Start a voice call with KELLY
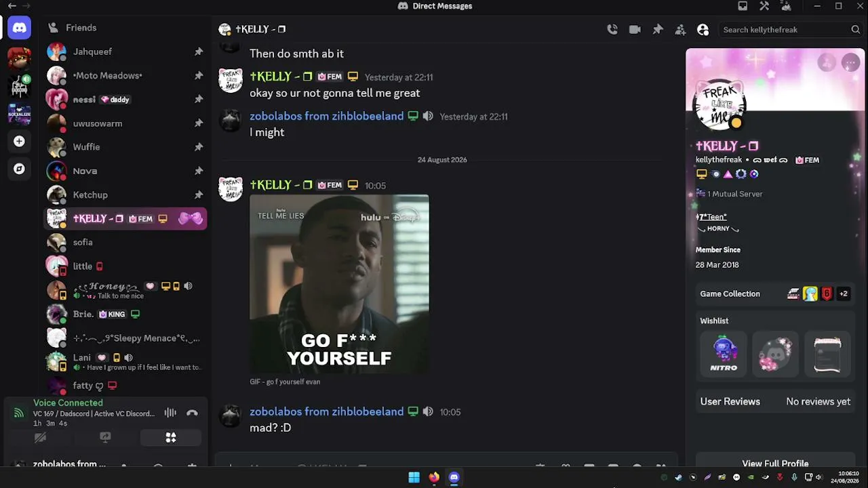Image resolution: width=868 pixels, height=488 pixels. tap(612, 29)
